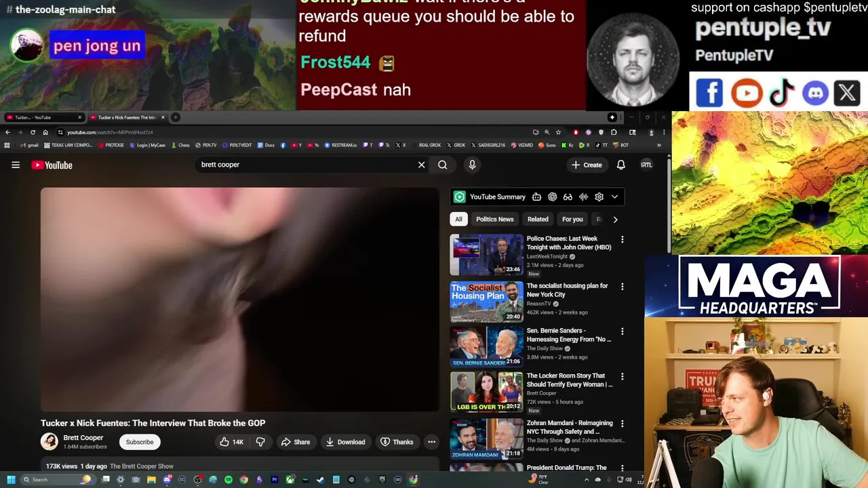This screenshot has height=488, width=868.
Task: Open the account avatar menu
Action: 646,165
